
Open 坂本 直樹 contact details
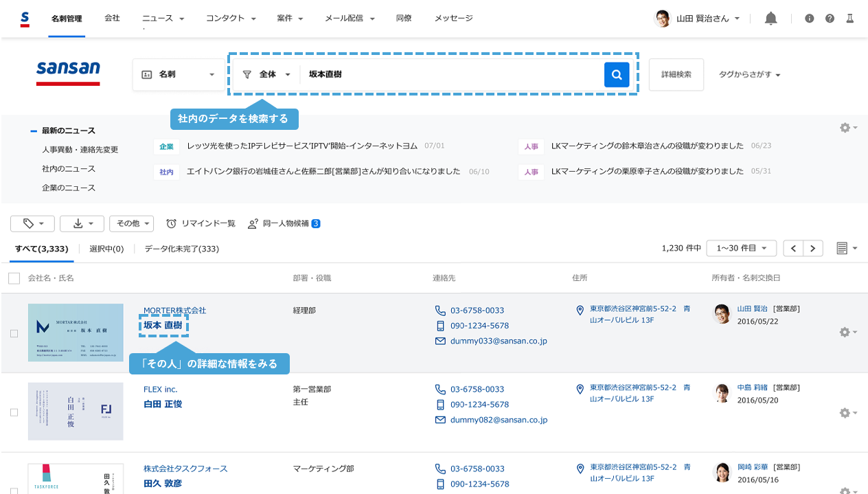click(163, 325)
